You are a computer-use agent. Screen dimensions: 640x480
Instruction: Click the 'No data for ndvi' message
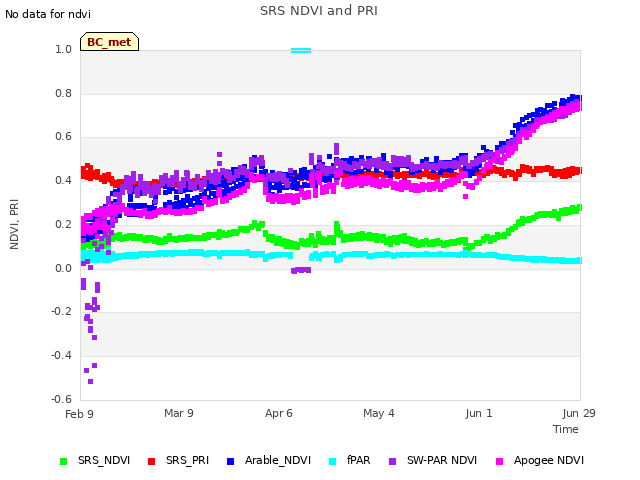48,14
